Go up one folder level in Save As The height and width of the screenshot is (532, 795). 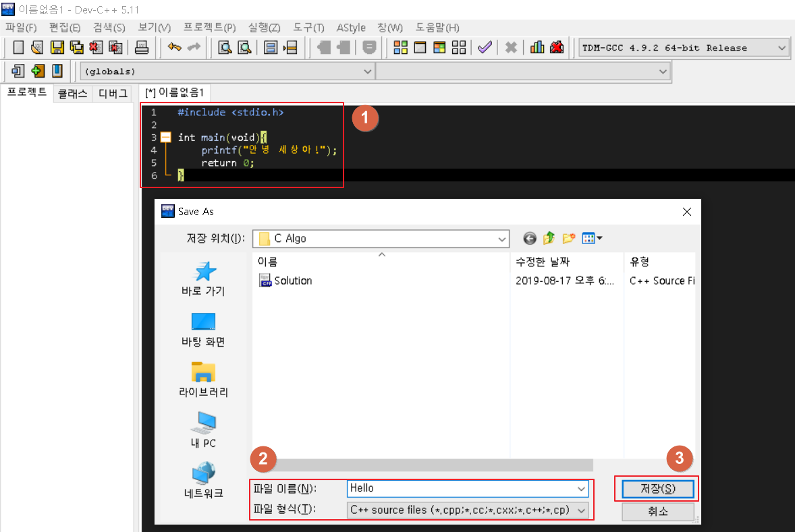(549, 237)
